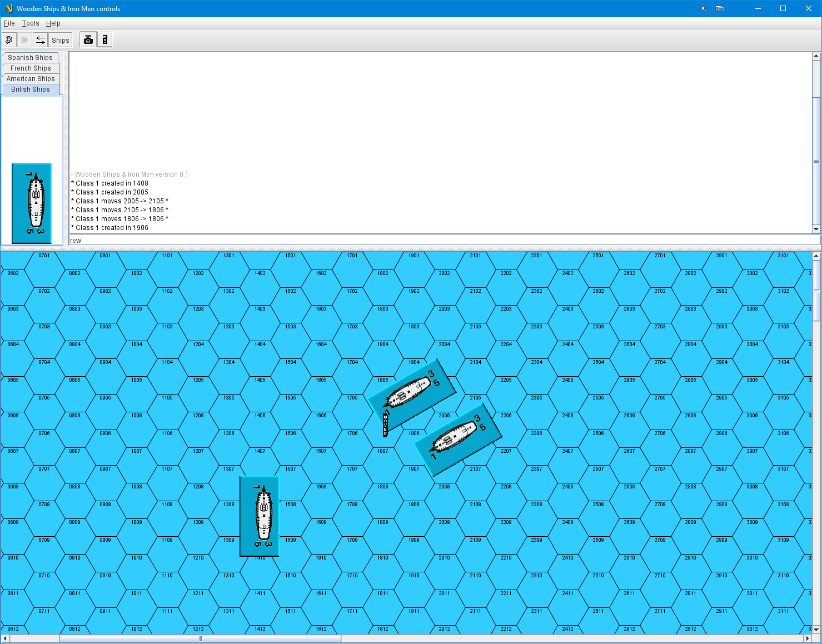This screenshot has width=822, height=644.
Task: Click log line 'Class 1 created in 1408'
Action: (x=110, y=183)
